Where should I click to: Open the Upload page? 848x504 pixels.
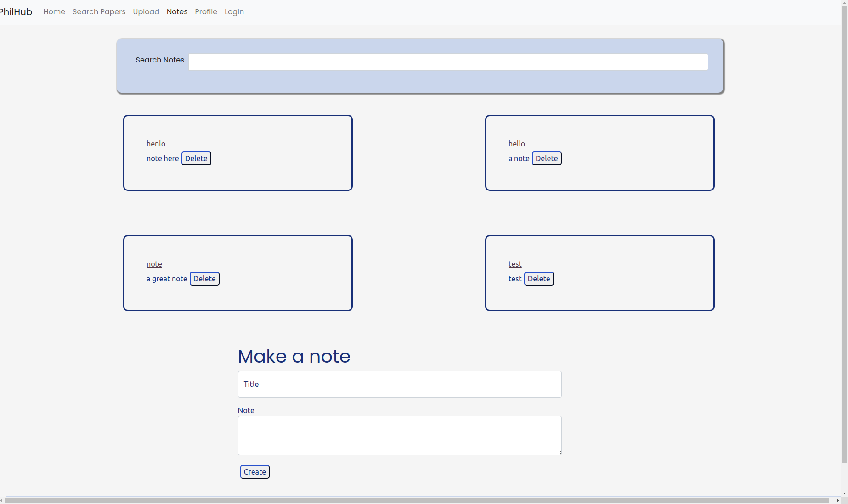[146, 12]
